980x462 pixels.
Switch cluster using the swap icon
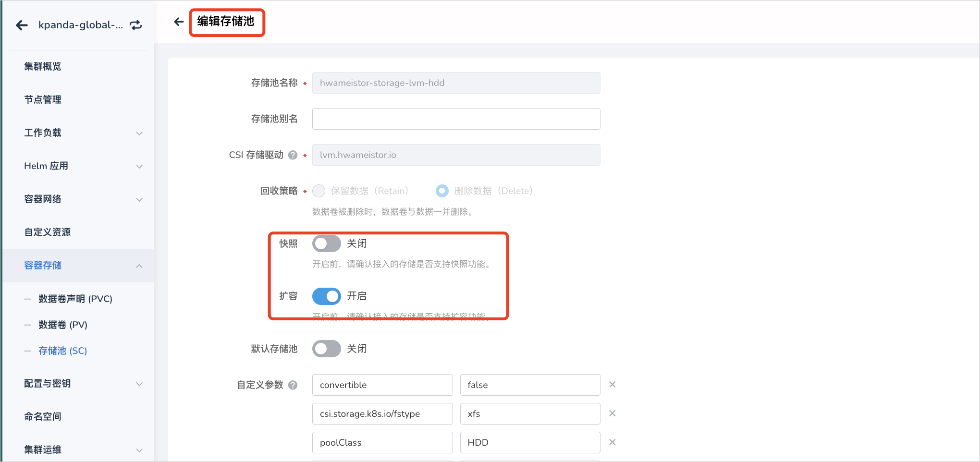[136, 25]
